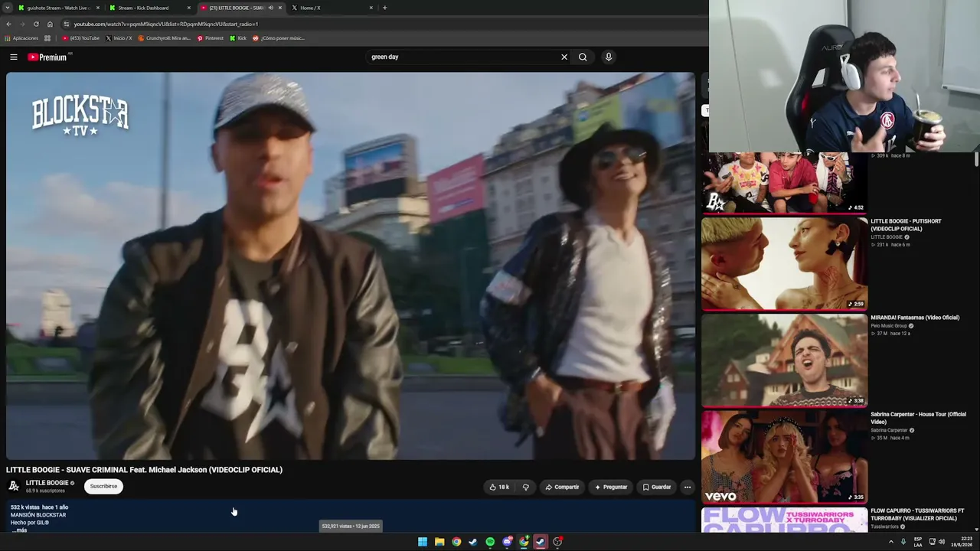
Task: Go back with the browser back arrow
Action: click(x=8, y=24)
